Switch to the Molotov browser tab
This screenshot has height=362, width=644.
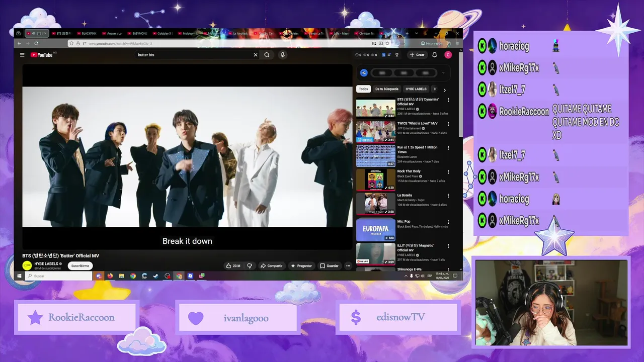pos(188,33)
